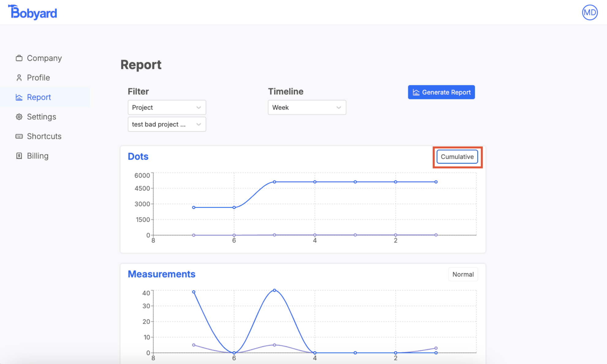Click the Report chart icon in sidebar
The image size is (607, 364).
pos(19,97)
